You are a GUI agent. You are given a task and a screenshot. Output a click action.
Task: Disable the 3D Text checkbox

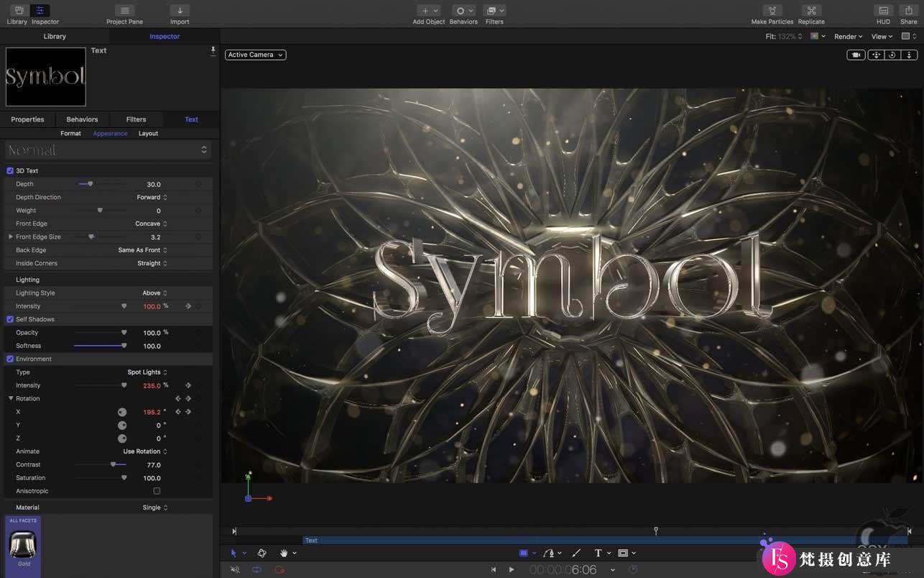(10, 170)
